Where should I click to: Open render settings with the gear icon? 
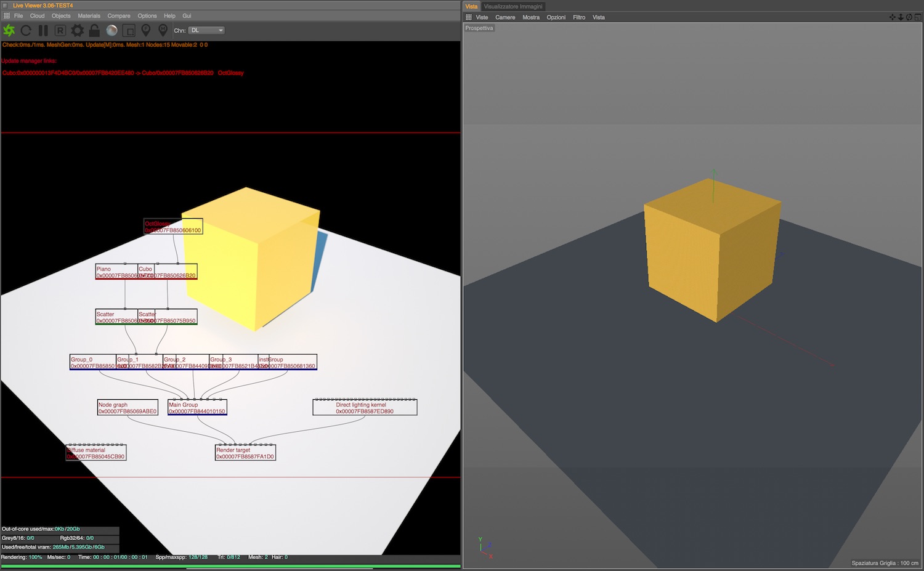(78, 30)
